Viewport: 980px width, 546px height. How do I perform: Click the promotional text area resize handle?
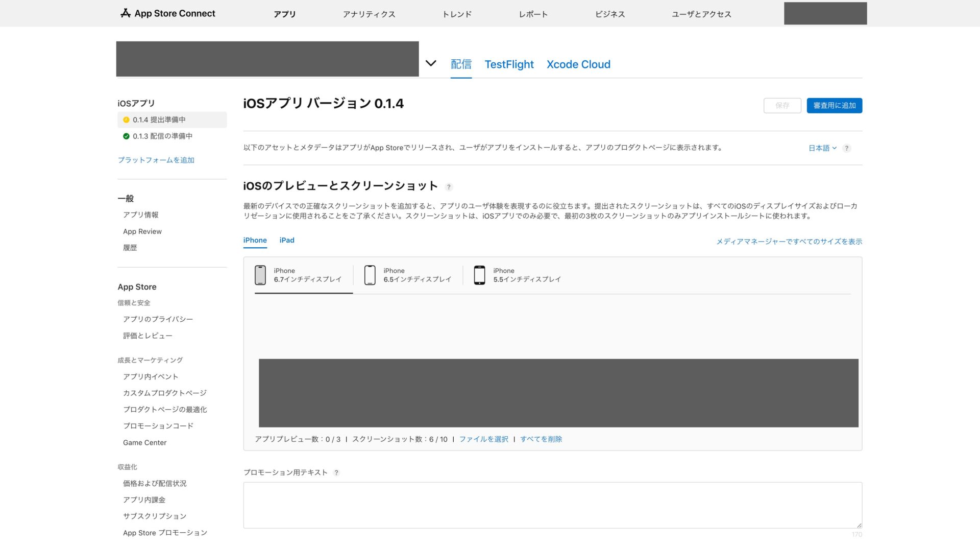[859, 525]
